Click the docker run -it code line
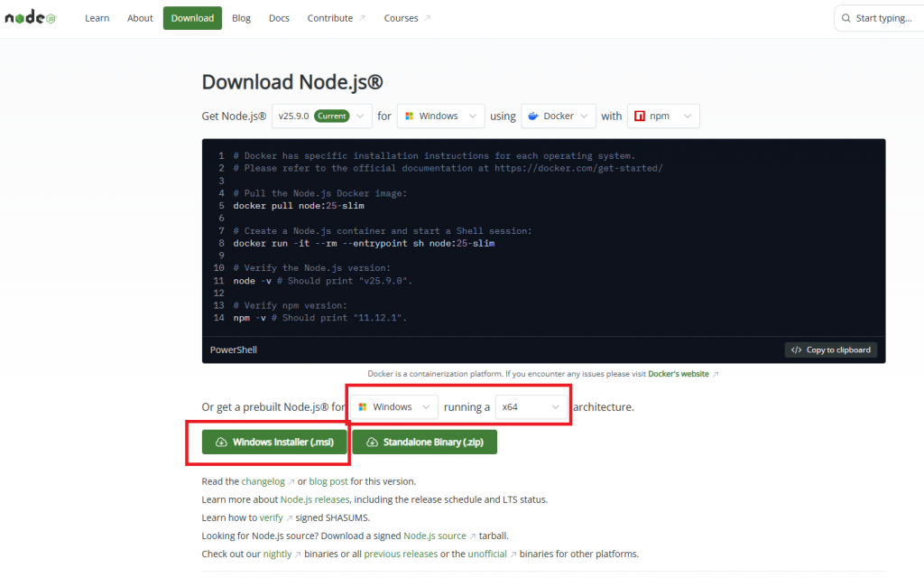Screen dimensions: 924x578 click(364, 243)
